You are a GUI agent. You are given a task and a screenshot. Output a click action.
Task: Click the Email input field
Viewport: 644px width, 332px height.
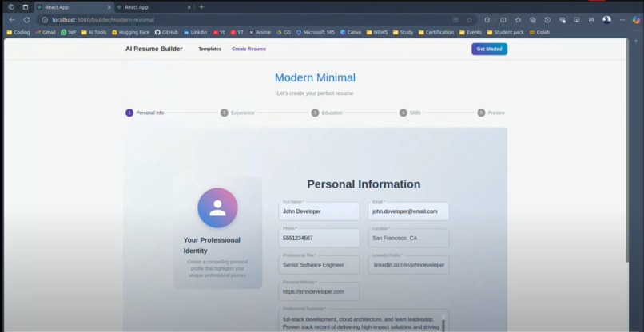408,211
